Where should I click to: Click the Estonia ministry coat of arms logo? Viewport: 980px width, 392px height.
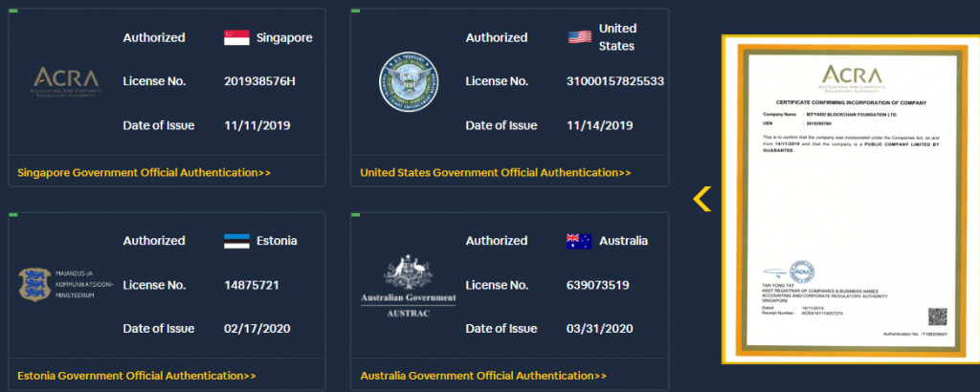pyautogui.click(x=35, y=284)
